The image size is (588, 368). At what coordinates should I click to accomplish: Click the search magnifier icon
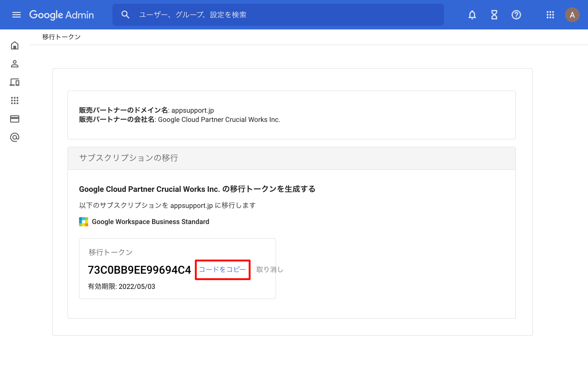126,15
